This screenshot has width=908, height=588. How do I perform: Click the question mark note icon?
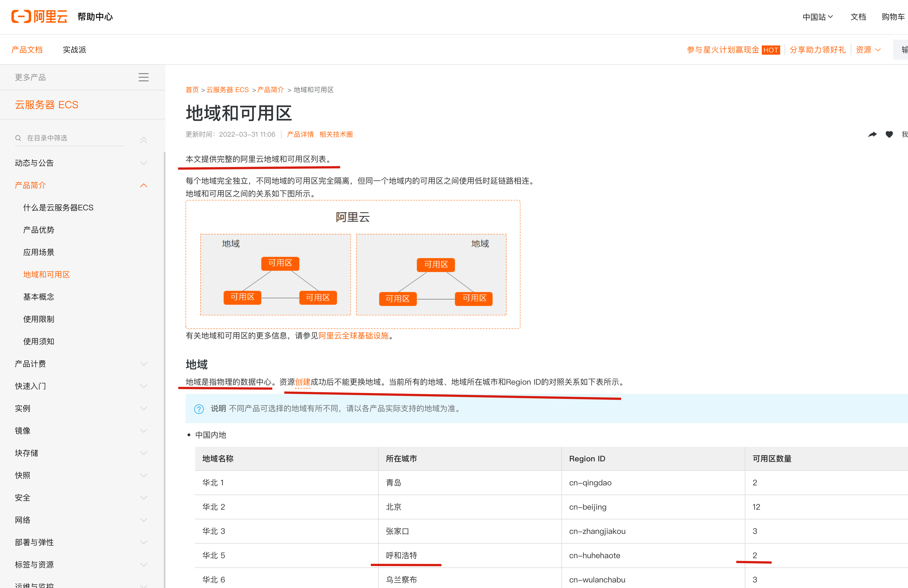[x=199, y=409]
